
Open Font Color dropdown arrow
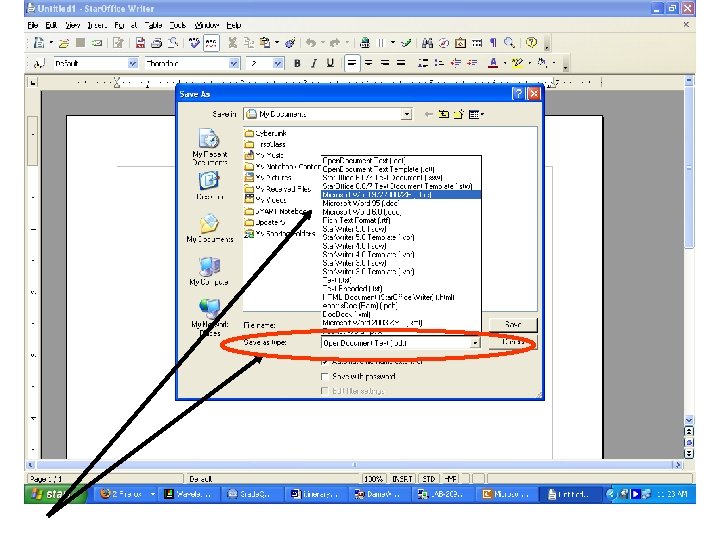(x=505, y=63)
